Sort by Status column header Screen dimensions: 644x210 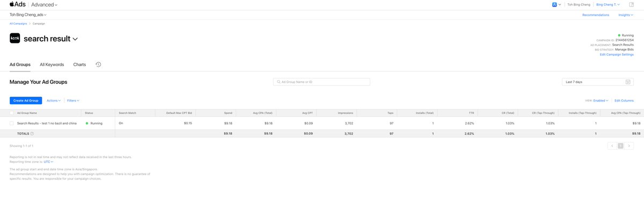click(89, 113)
